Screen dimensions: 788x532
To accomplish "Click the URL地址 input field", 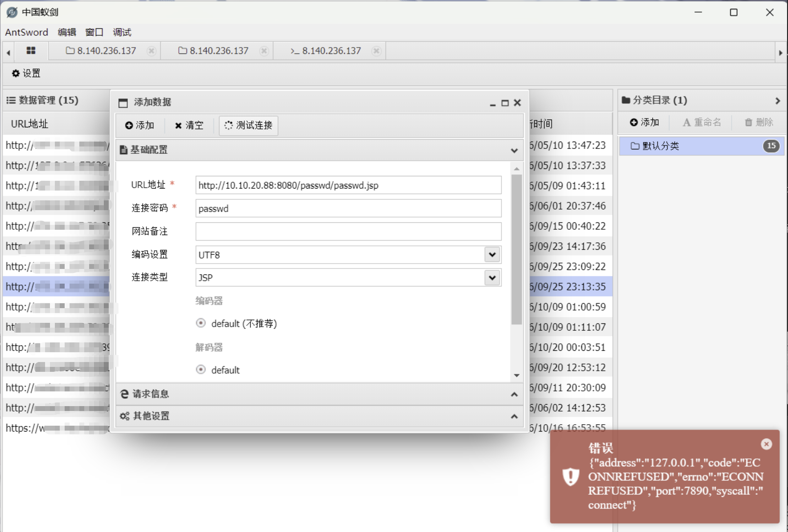I will pyautogui.click(x=348, y=185).
